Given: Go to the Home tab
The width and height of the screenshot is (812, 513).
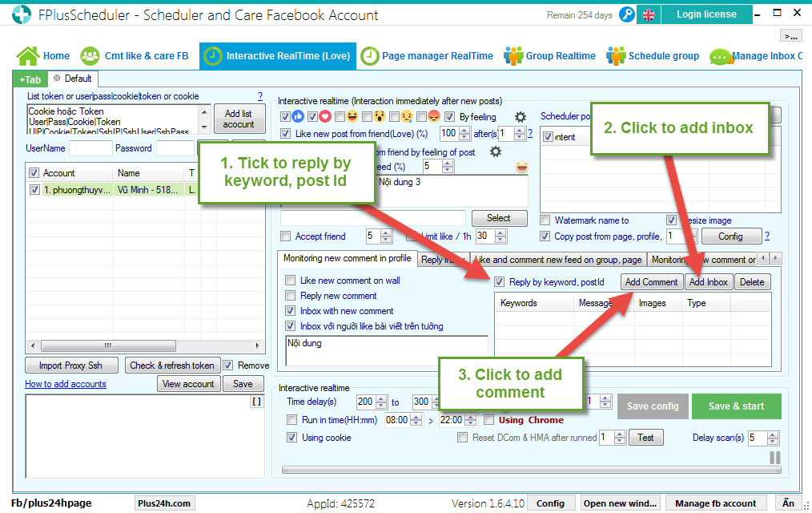Looking at the screenshot, I should click(x=43, y=56).
